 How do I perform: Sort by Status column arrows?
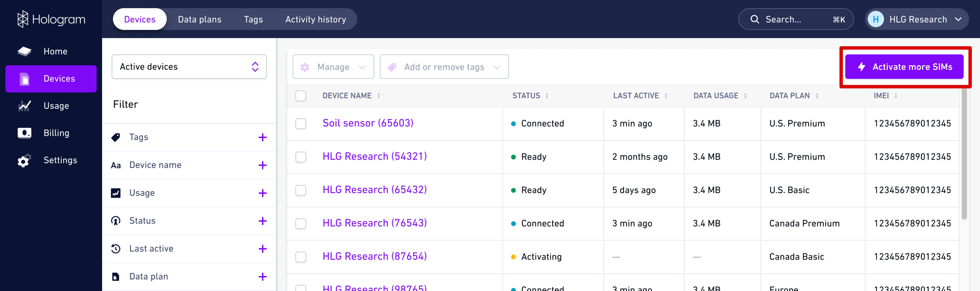547,96
